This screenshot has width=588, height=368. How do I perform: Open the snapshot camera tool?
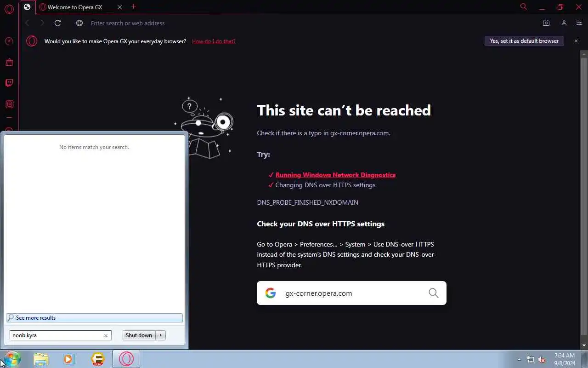coord(546,23)
